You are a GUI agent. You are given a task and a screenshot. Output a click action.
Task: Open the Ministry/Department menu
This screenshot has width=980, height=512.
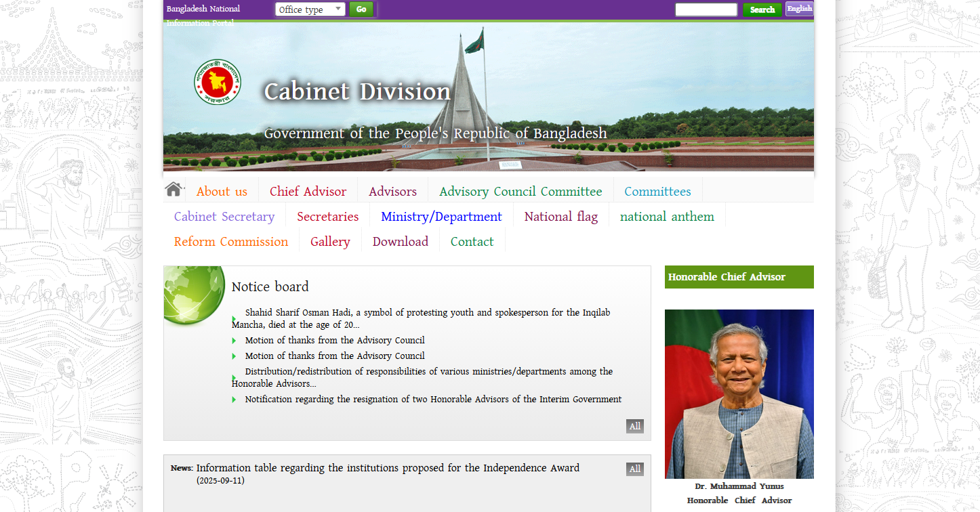[441, 217]
